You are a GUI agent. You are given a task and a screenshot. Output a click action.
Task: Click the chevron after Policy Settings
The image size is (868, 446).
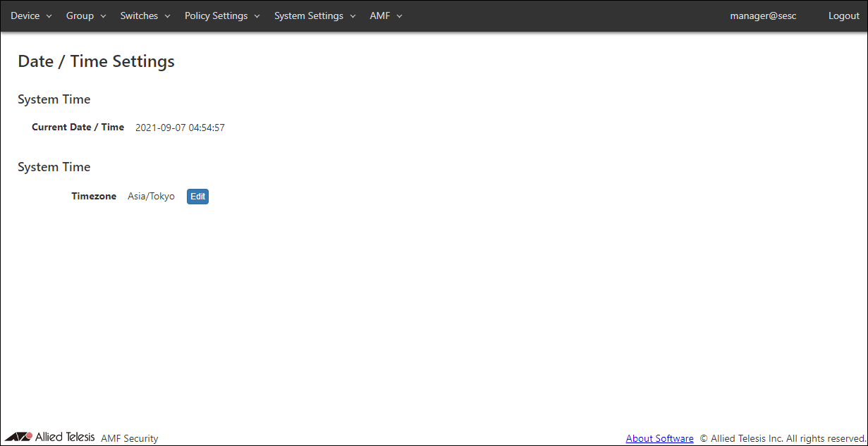tap(257, 16)
